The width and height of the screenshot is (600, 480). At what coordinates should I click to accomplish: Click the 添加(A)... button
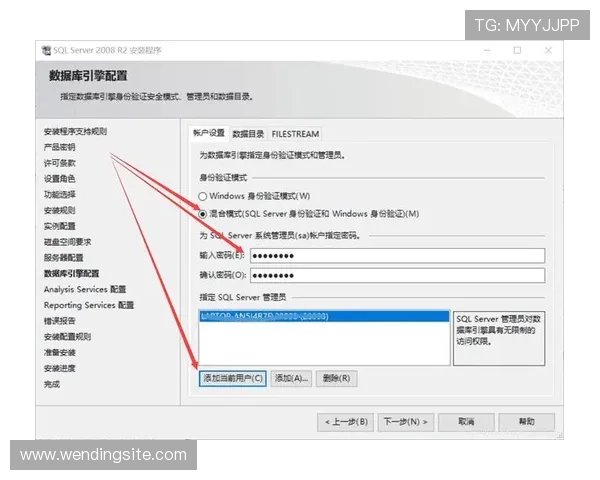pyautogui.click(x=291, y=379)
